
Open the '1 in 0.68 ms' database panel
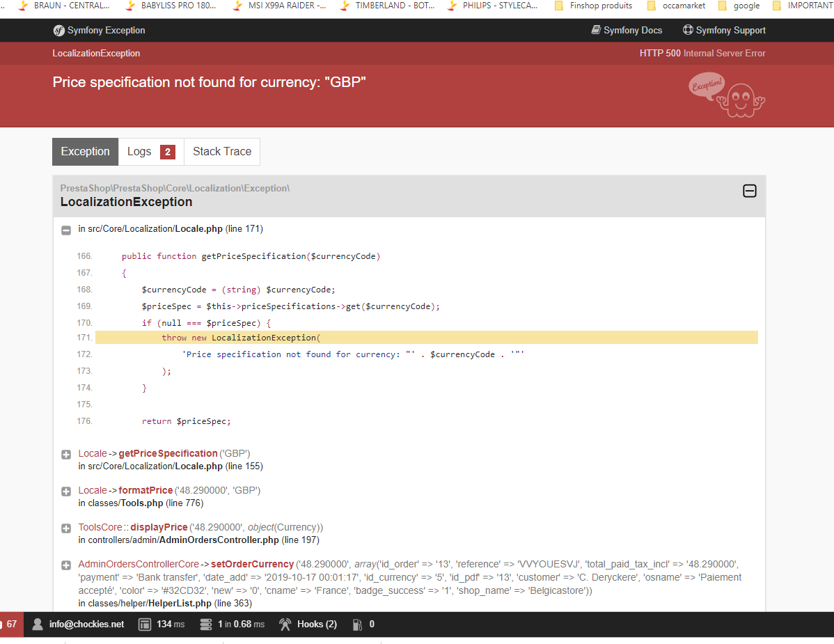[233, 625]
